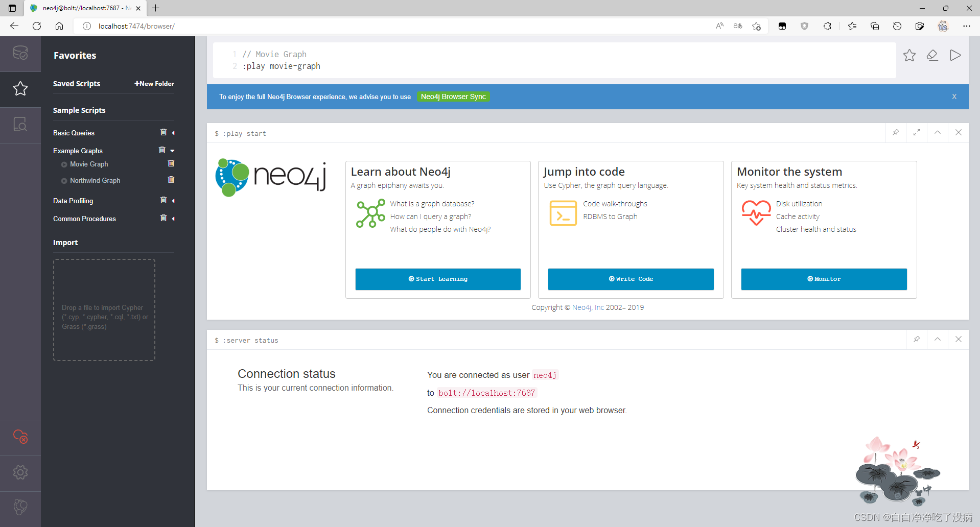Expand the Common Procedures folder

tap(173, 219)
